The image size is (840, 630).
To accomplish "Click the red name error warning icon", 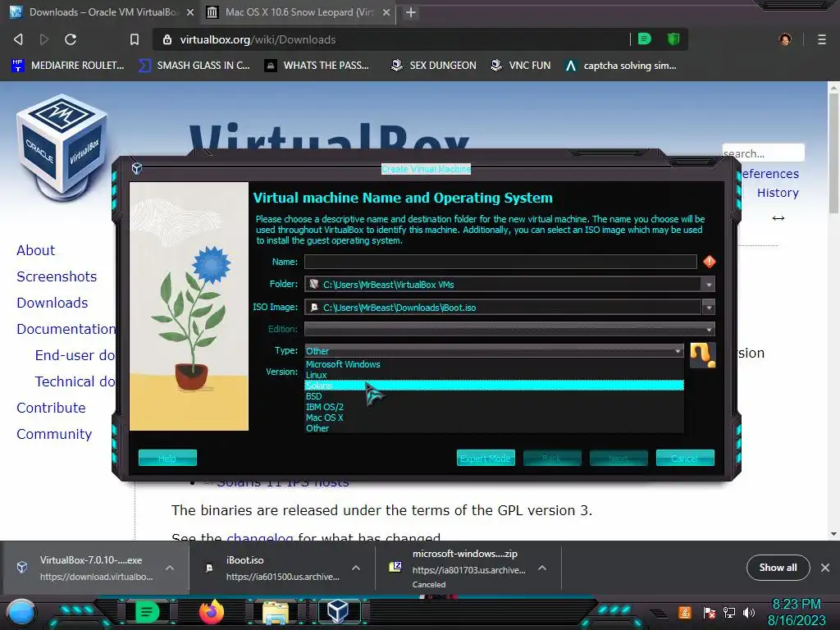I will [710, 262].
